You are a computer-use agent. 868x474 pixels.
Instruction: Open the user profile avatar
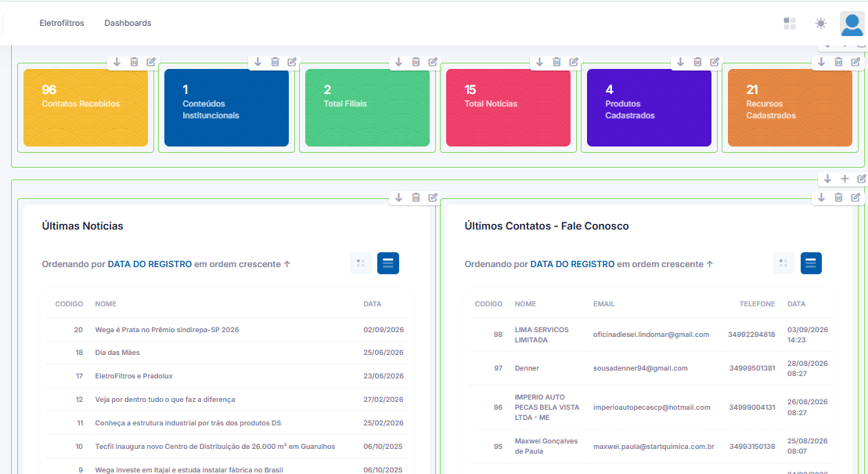pyautogui.click(x=852, y=24)
